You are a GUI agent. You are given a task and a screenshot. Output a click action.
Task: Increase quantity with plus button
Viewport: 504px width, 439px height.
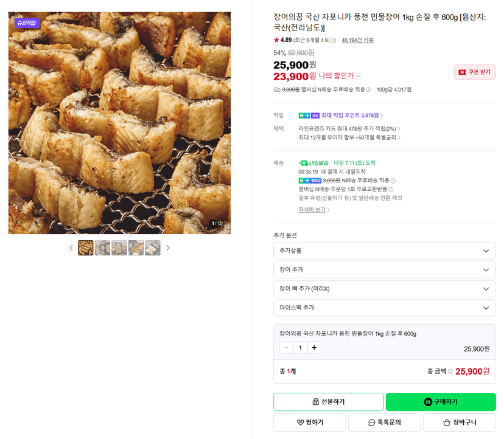(x=314, y=347)
